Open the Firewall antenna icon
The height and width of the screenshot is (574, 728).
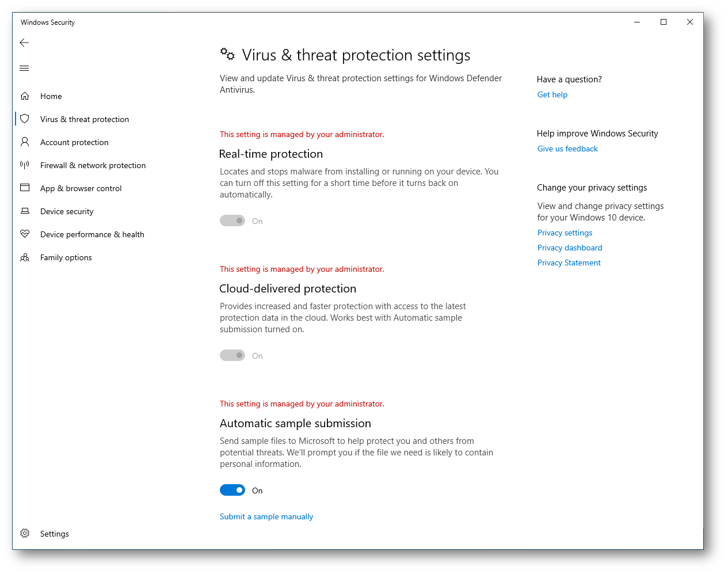25,165
